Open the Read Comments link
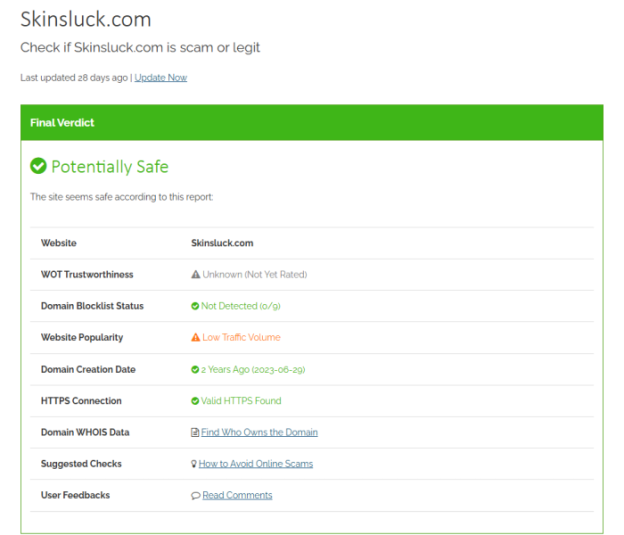Screen dimensions: 624x535 [x=237, y=495]
